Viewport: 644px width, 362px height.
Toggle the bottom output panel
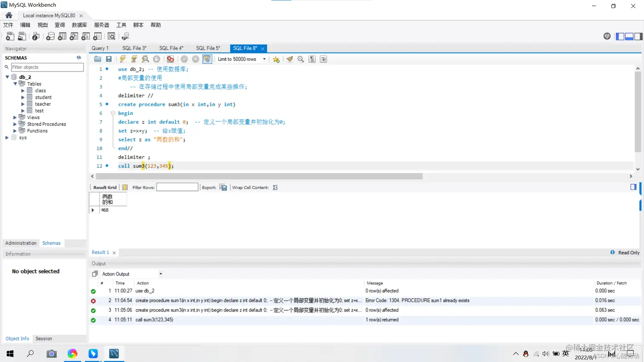pos(629,37)
